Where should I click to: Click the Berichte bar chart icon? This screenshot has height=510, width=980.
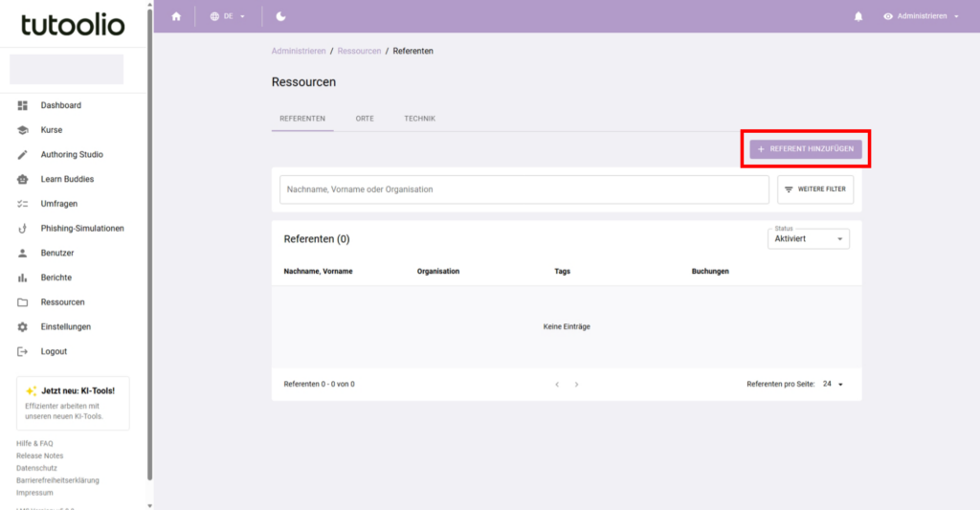coord(23,277)
